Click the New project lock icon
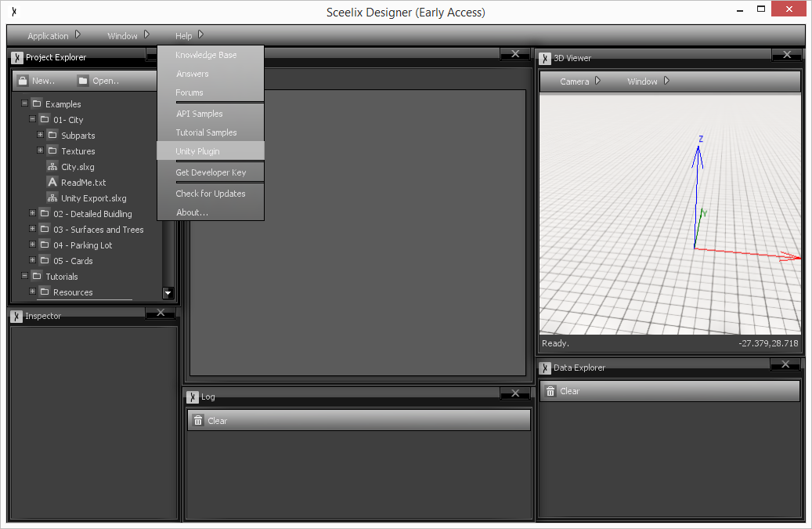The image size is (812, 529). click(x=23, y=81)
